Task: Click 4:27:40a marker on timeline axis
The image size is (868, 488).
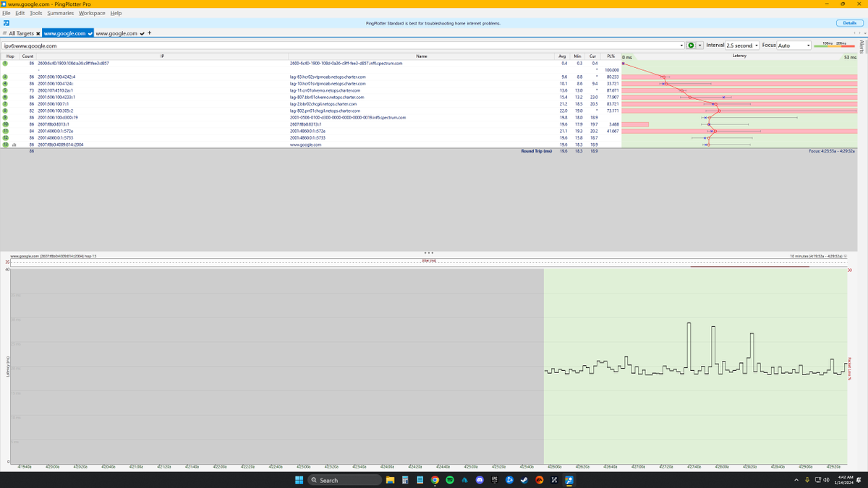Action: [x=694, y=467]
